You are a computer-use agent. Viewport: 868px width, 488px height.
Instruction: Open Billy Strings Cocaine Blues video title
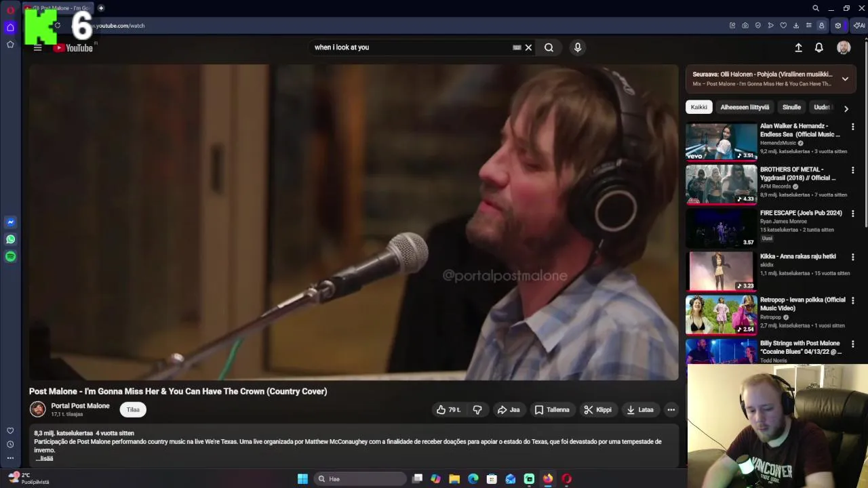click(x=800, y=347)
